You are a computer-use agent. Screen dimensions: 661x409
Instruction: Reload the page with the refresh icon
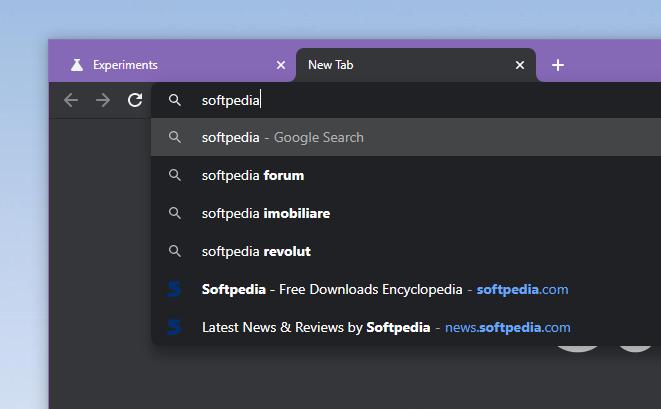pos(135,100)
